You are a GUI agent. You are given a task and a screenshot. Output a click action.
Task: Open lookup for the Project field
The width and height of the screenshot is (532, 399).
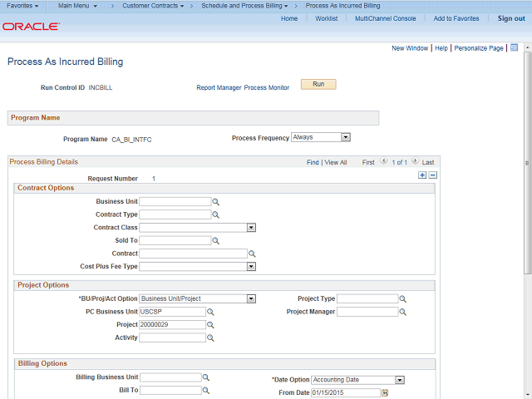tap(210, 325)
